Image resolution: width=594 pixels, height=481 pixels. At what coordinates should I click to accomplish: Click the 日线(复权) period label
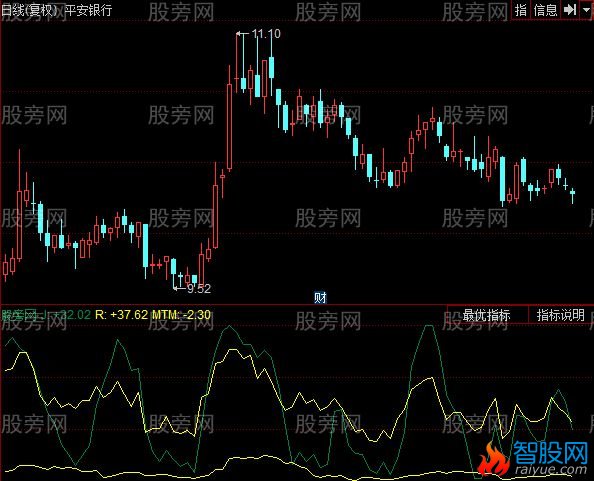(x=29, y=10)
